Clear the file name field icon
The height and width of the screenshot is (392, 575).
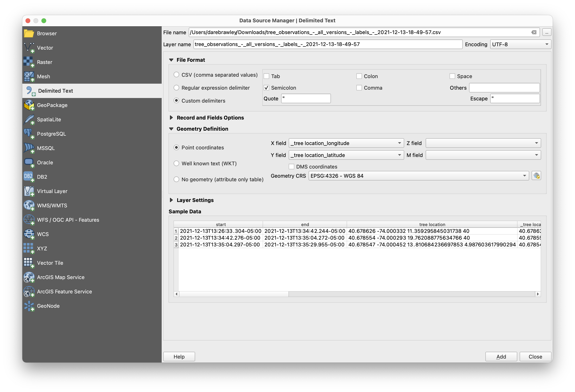534,32
